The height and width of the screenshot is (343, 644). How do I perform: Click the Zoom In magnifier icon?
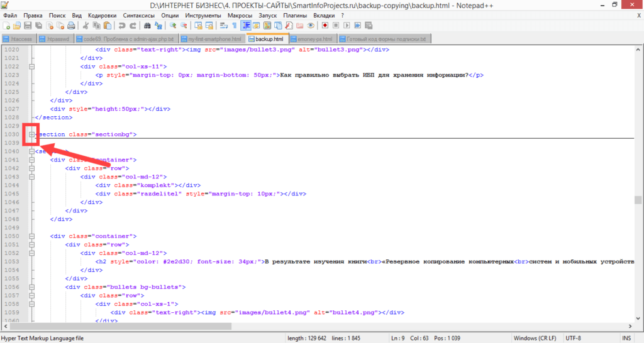pos(173,26)
